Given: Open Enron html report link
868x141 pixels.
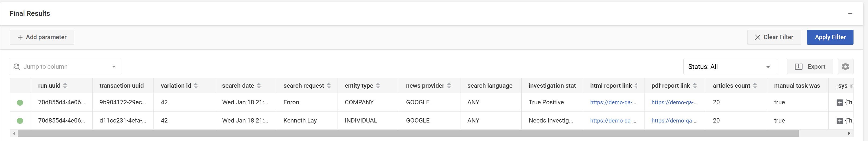Looking at the screenshot, I should pos(613,102).
